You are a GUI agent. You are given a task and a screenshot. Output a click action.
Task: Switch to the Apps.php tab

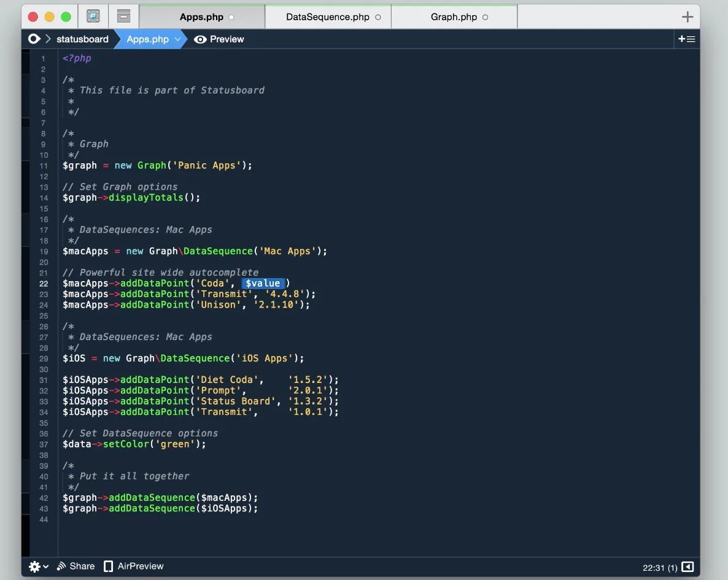pos(202,17)
